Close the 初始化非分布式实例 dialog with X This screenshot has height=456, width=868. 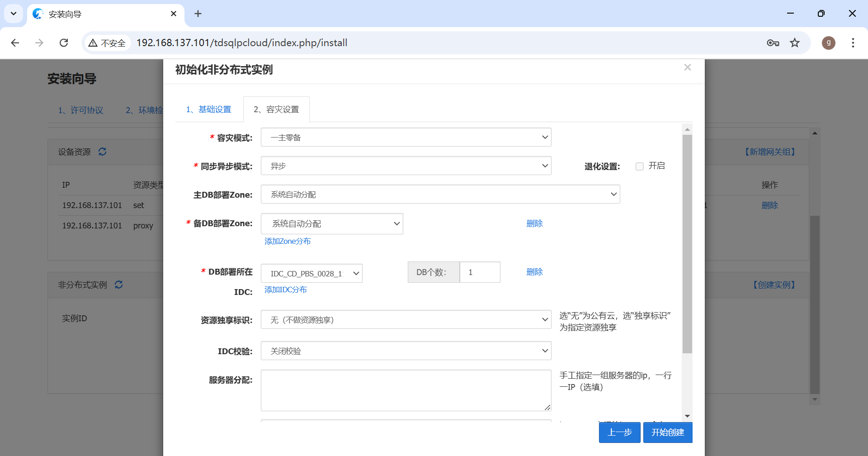pos(688,67)
